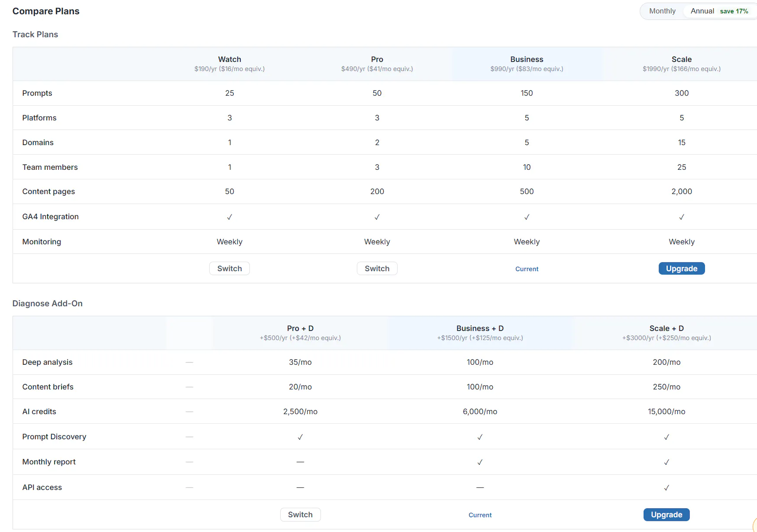
Task: Click the +$500/yr add-on price
Action: point(300,338)
